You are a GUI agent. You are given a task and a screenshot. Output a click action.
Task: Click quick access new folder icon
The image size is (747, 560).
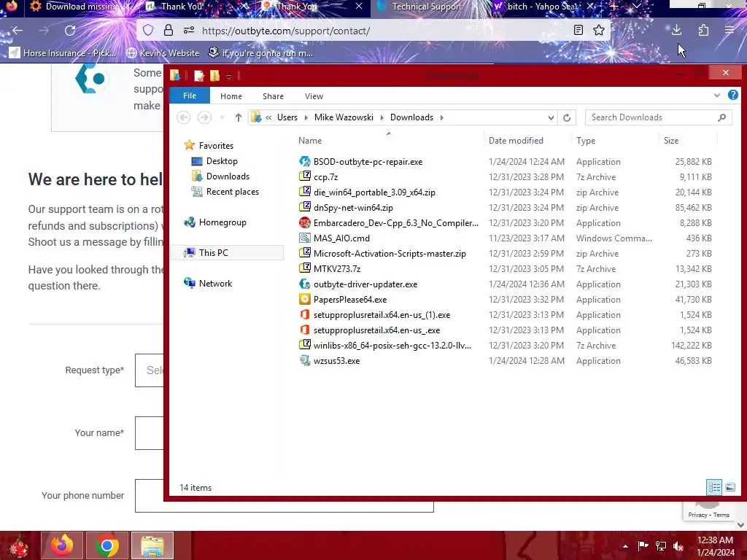215,76
